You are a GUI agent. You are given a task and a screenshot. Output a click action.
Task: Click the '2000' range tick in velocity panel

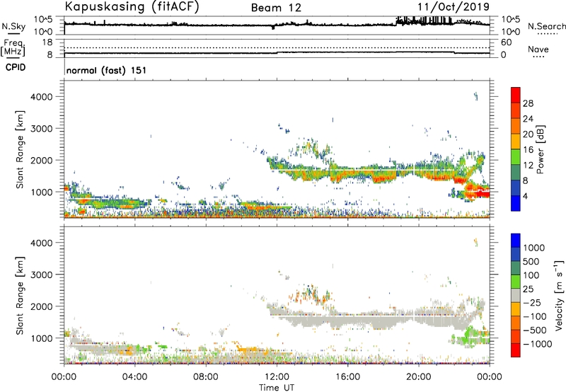pyautogui.click(x=42, y=306)
